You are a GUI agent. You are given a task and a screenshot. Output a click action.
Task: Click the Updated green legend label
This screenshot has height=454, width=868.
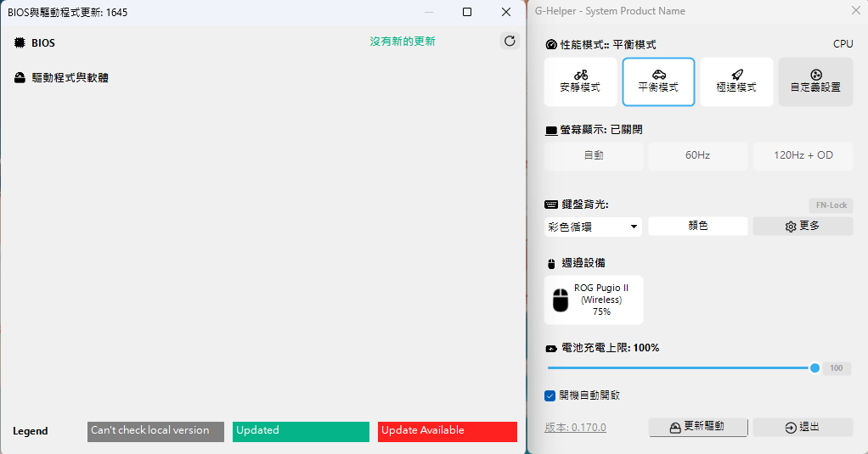point(301,432)
